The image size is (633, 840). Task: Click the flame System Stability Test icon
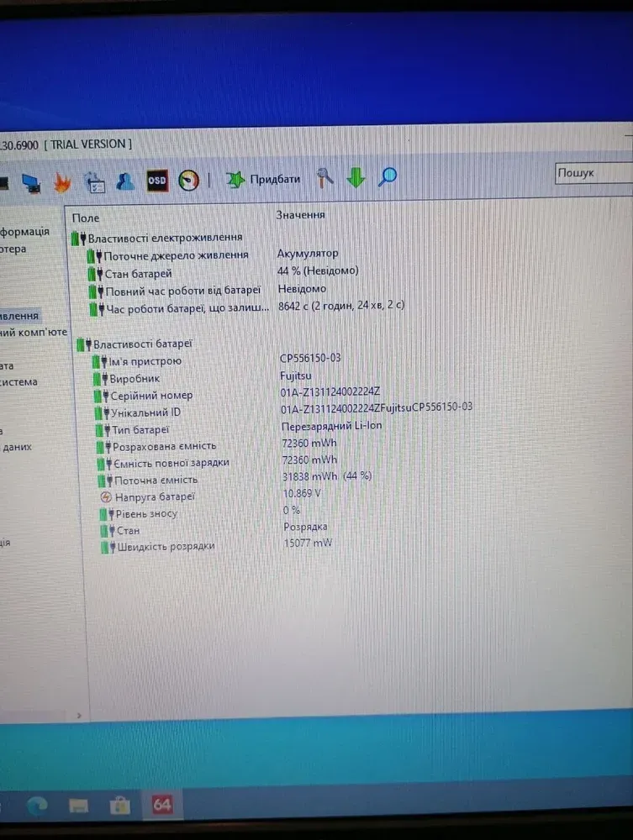(63, 181)
